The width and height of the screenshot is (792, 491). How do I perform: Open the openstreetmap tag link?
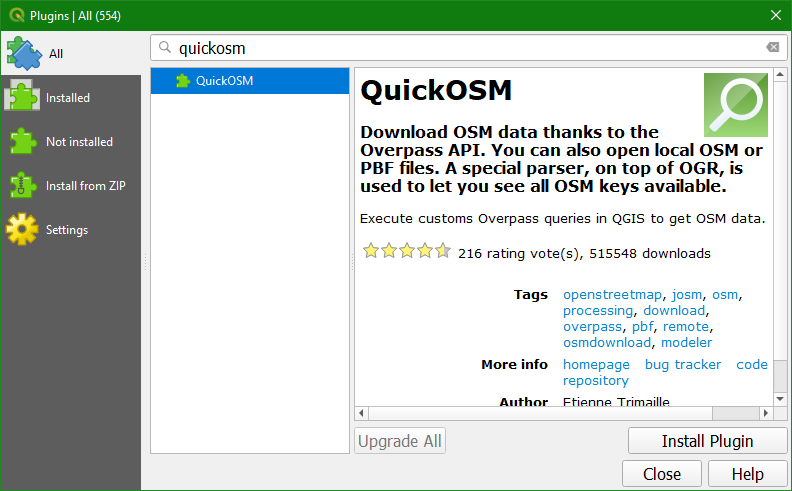[612, 294]
